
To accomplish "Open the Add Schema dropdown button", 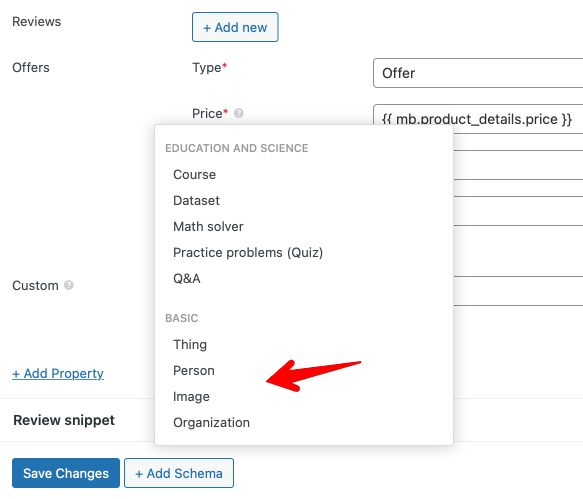I will coord(179,473).
